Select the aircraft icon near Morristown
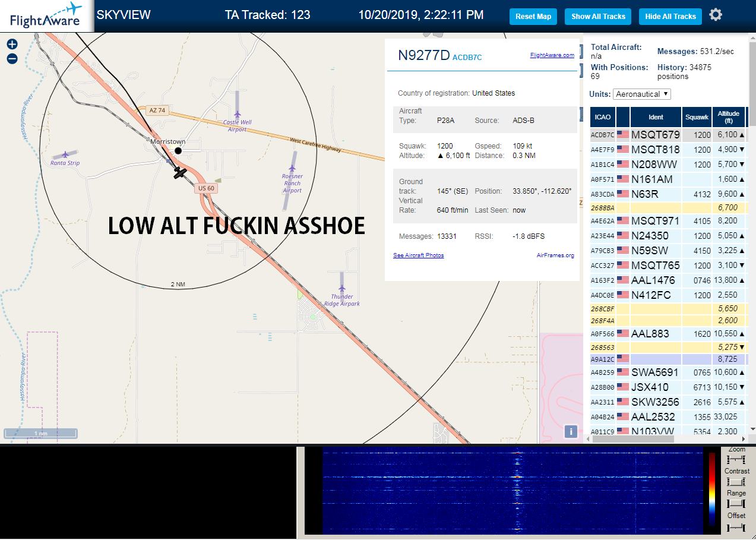 tap(180, 173)
